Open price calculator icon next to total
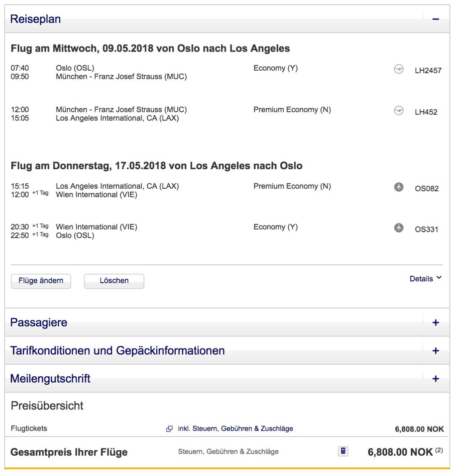456x476 pixels. point(343,451)
